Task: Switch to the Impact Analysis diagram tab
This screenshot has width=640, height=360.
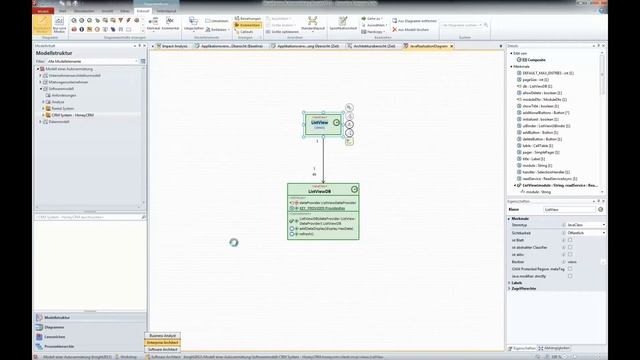Action: (172, 46)
